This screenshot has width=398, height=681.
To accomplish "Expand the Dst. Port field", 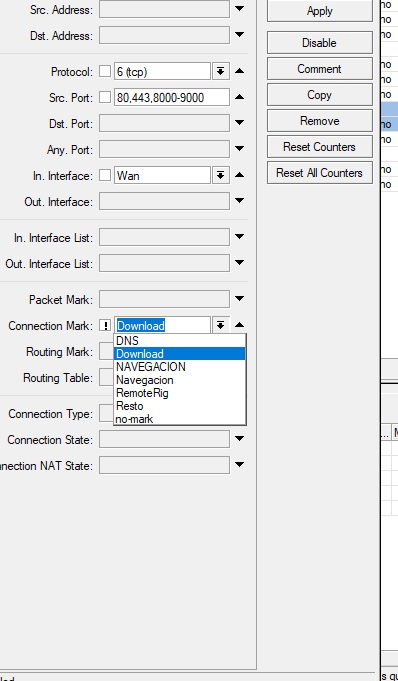I will pos(239,123).
